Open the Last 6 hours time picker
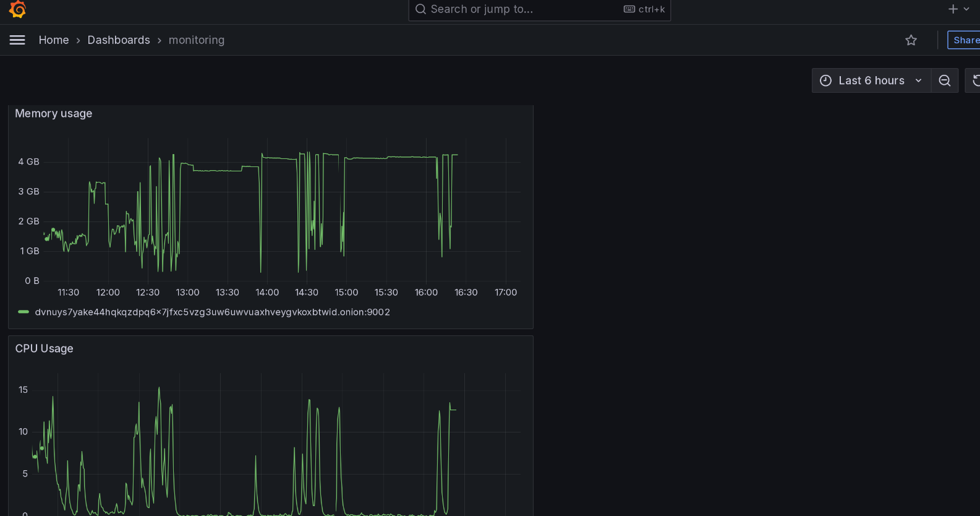 pyautogui.click(x=871, y=80)
